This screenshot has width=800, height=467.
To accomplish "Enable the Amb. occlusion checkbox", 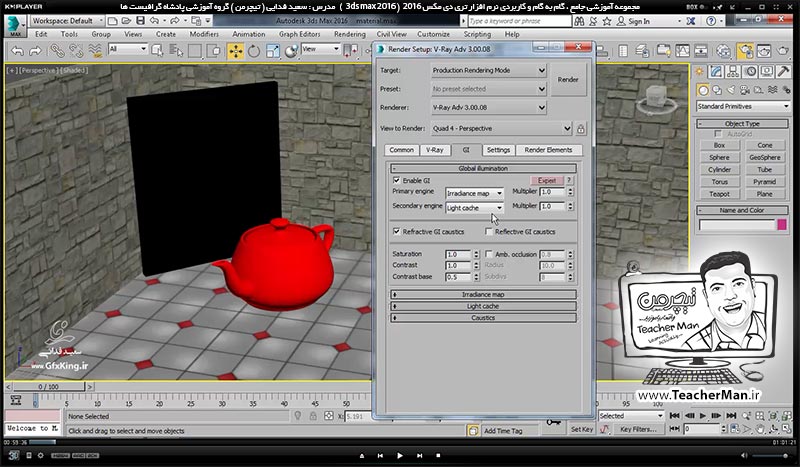I will pos(489,254).
